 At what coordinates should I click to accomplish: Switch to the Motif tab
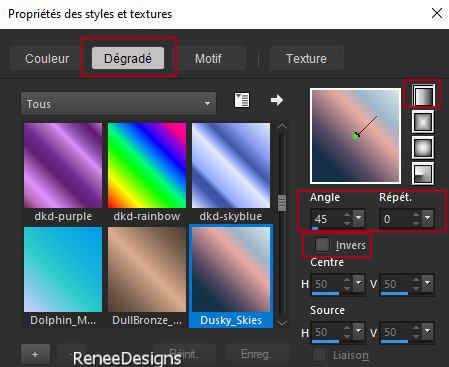(x=208, y=59)
